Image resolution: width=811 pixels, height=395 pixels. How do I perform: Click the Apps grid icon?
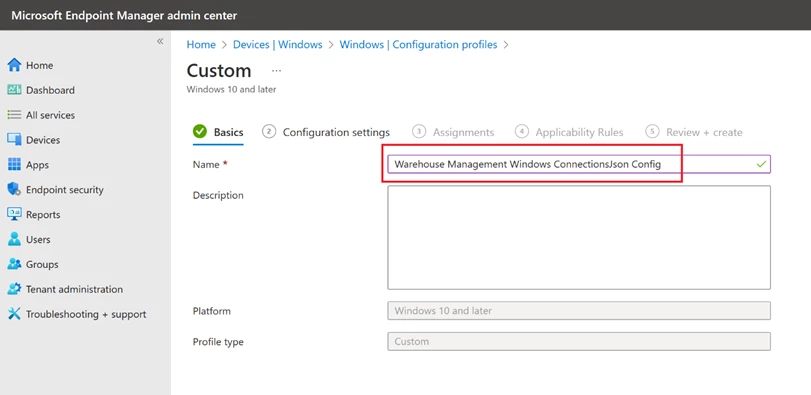[14, 164]
